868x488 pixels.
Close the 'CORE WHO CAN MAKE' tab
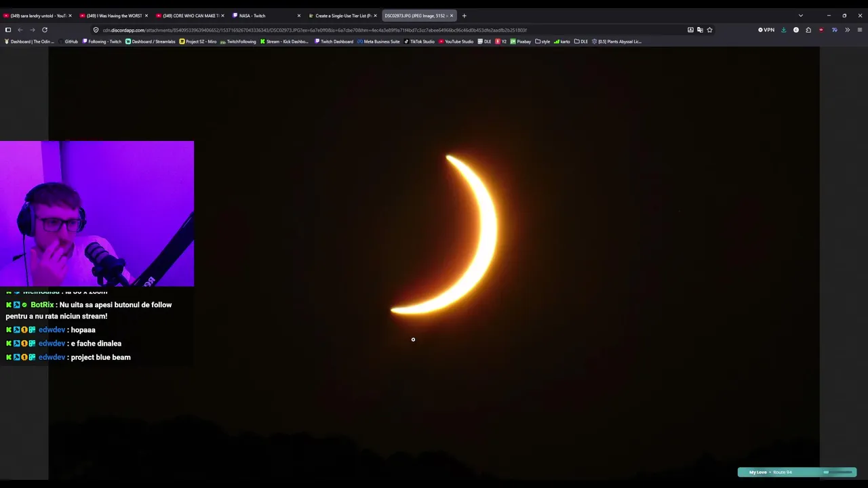(222, 16)
